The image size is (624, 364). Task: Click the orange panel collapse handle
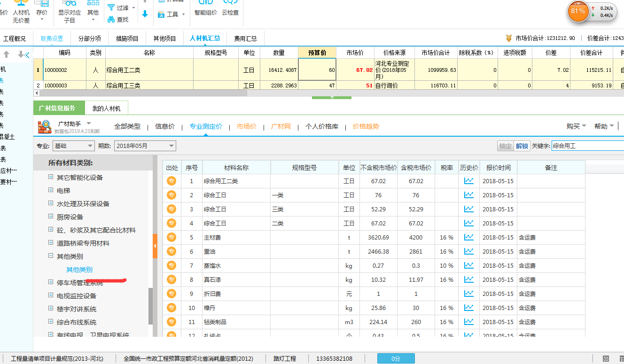click(155, 246)
